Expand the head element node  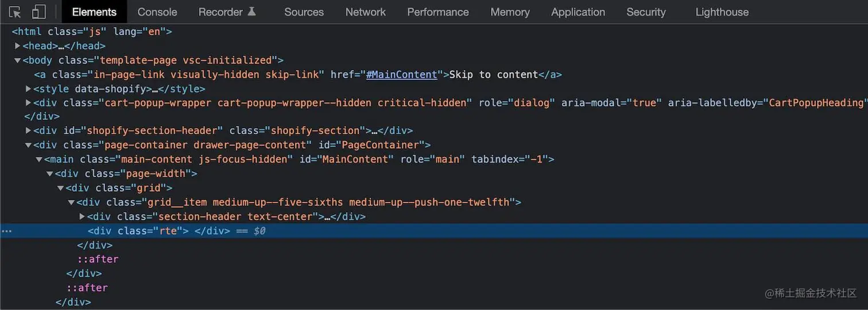point(18,45)
